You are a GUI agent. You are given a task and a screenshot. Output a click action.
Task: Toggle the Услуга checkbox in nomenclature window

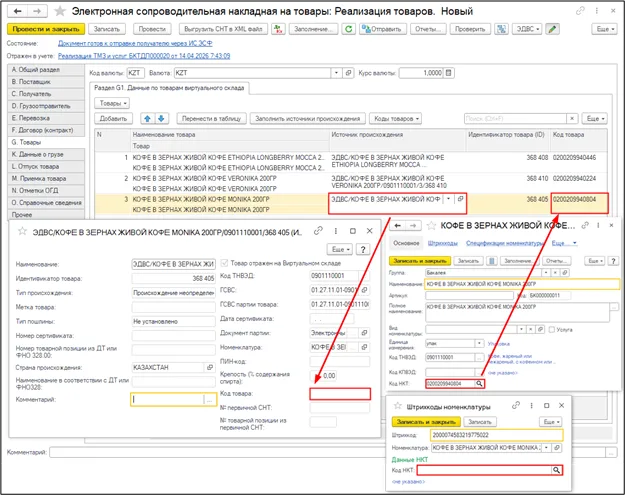[552, 330]
